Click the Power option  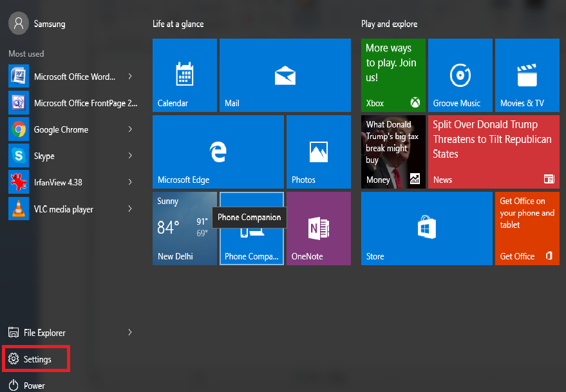coord(33,386)
